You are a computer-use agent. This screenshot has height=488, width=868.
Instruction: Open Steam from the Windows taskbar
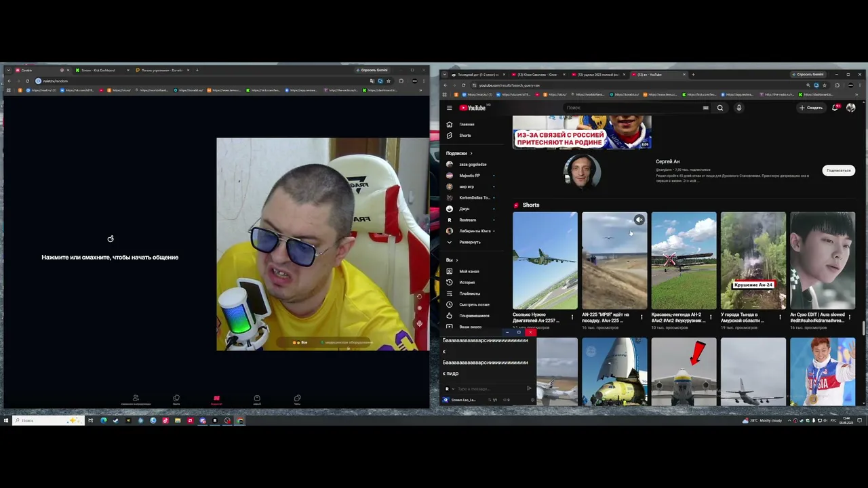115,420
